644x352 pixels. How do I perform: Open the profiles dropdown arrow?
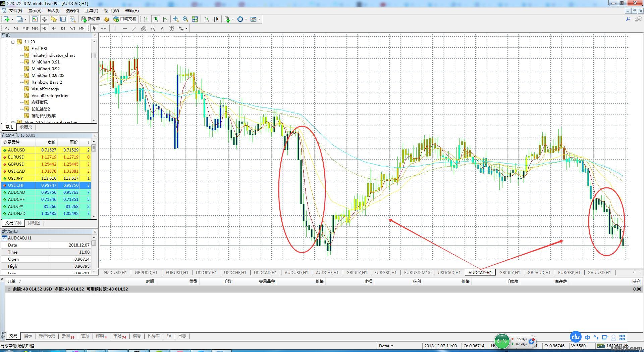coord(25,19)
